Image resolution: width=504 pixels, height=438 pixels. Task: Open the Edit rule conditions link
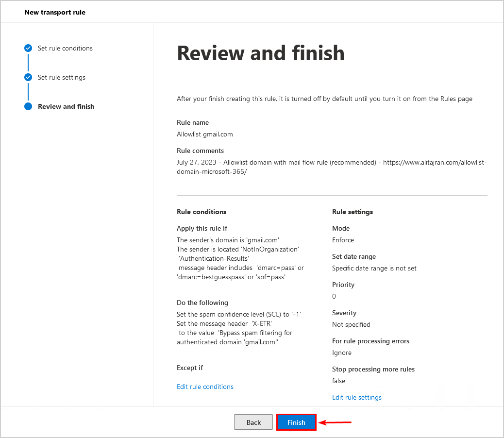205,387
